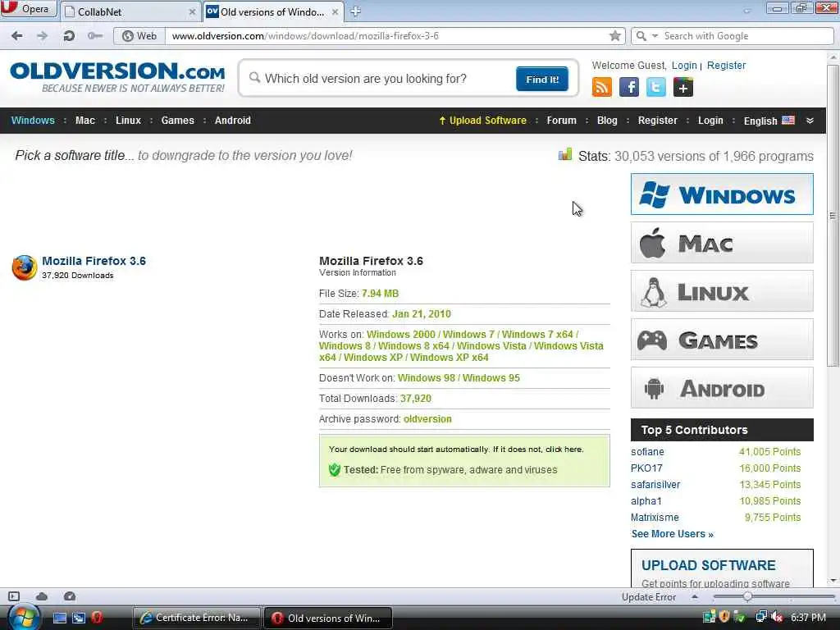
Task: Click the large Android category button
Action: pos(722,388)
